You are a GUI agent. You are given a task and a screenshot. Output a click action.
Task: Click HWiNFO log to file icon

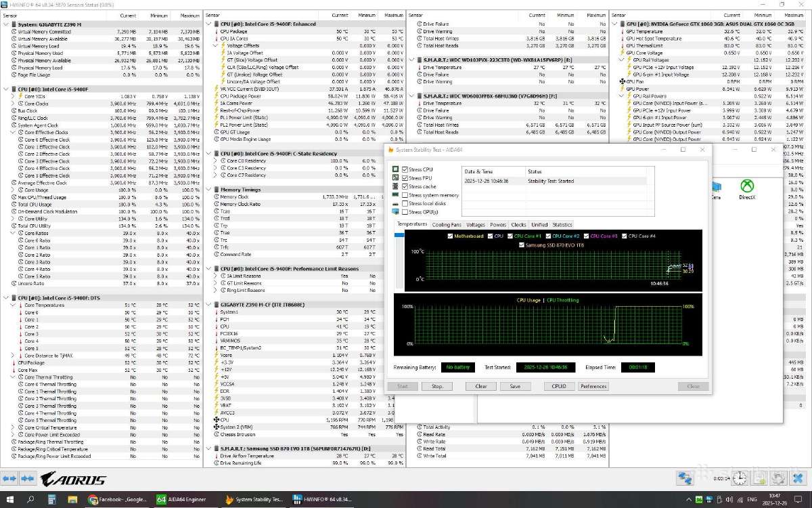761,478
